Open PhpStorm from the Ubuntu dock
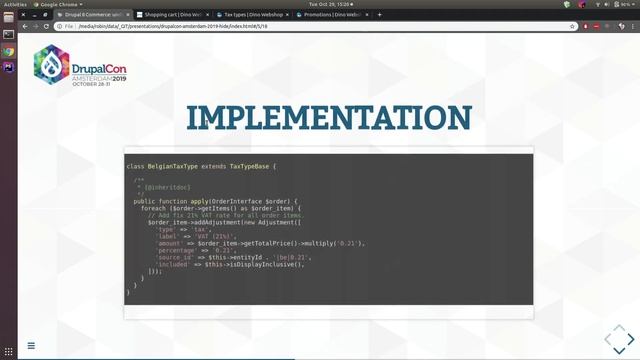This screenshot has width=640, height=360. point(9,67)
